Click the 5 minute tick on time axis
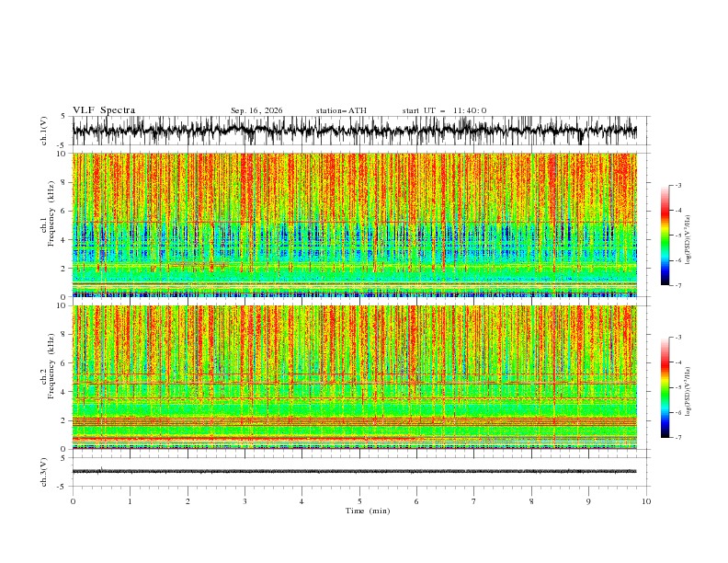 359,501
